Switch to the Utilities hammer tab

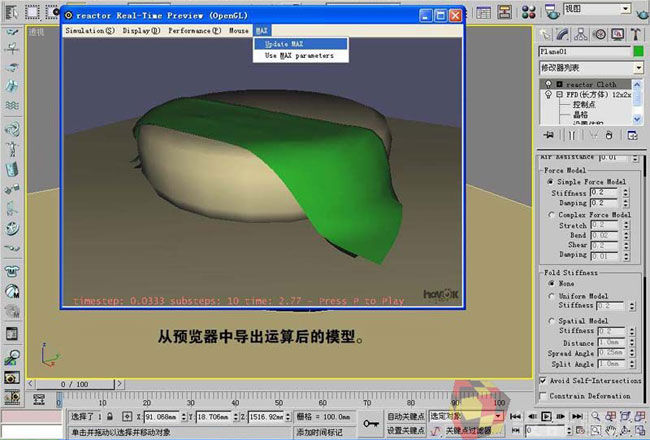point(635,35)
